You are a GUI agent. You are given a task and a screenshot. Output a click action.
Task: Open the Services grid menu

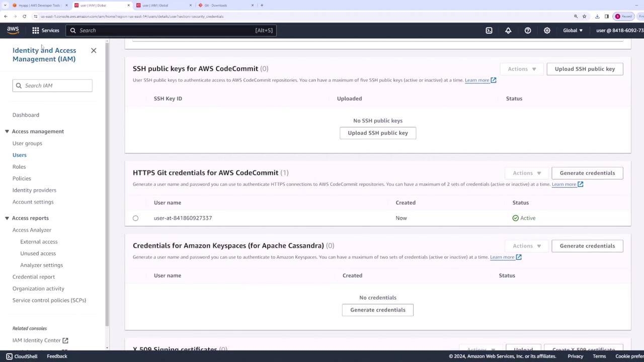(46, 30)
